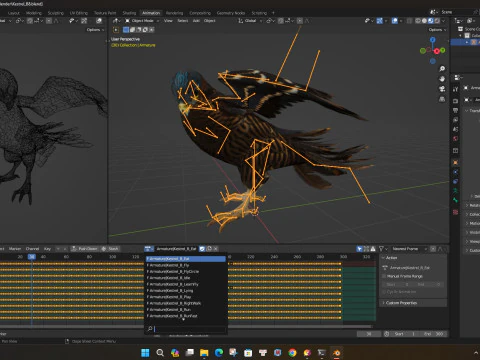The image size is (480, 360).
Task: Toggle only show selected arrow icon
Action: coord(359,249)
